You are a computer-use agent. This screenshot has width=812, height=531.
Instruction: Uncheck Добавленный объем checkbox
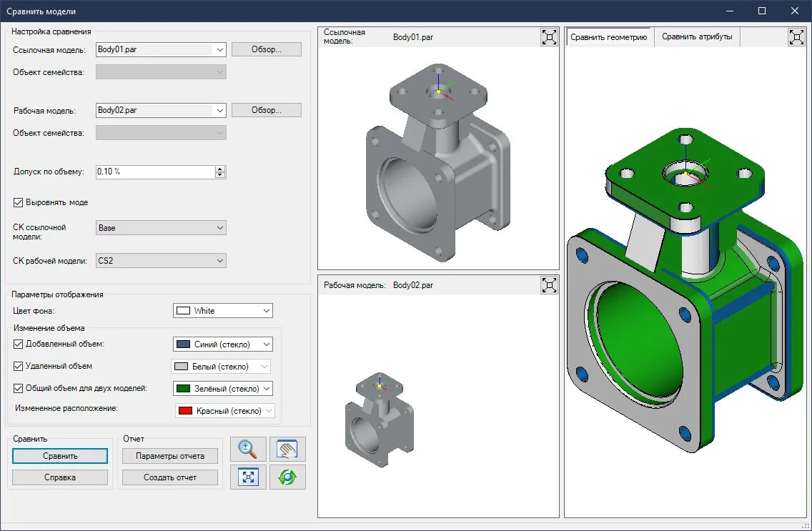coord(18,344)
